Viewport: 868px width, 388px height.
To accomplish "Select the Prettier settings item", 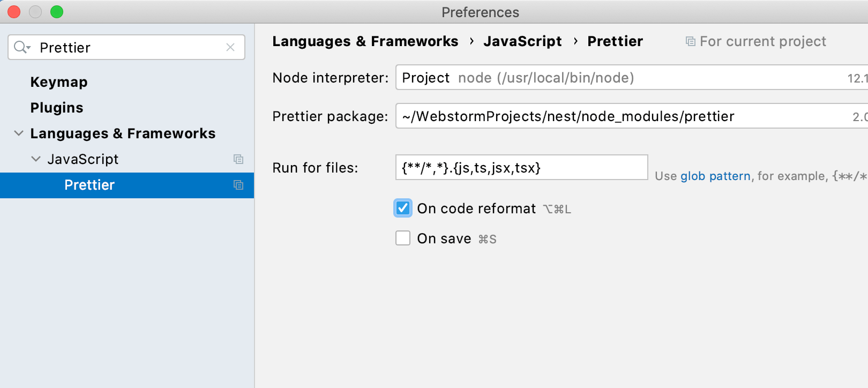I will click(89, 185).
